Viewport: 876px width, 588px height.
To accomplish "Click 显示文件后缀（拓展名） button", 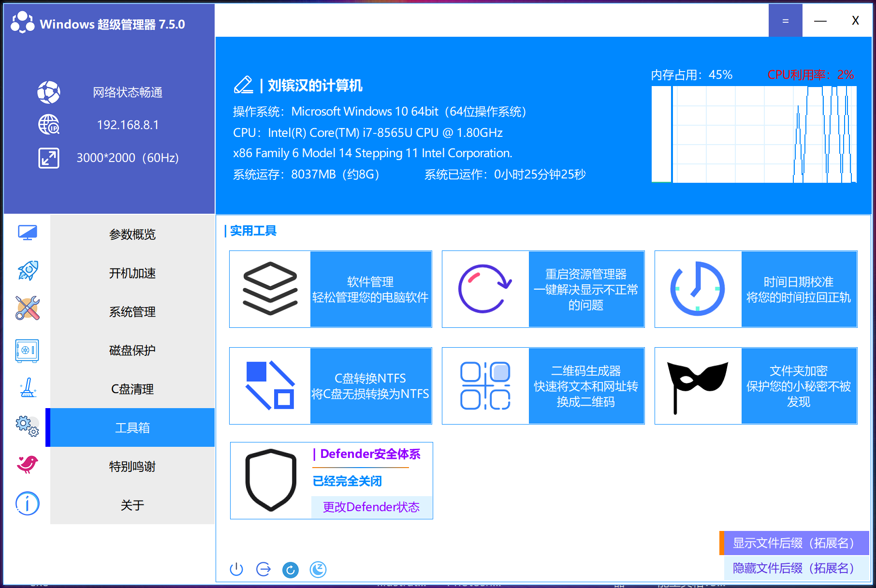I will pos(794,543).
